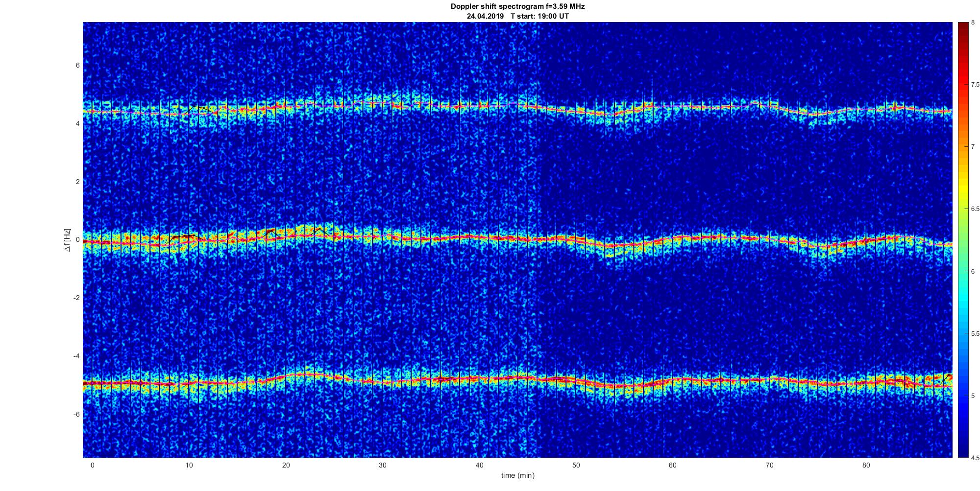Click the colorbar tick label '7.5'

coord(976,85)
